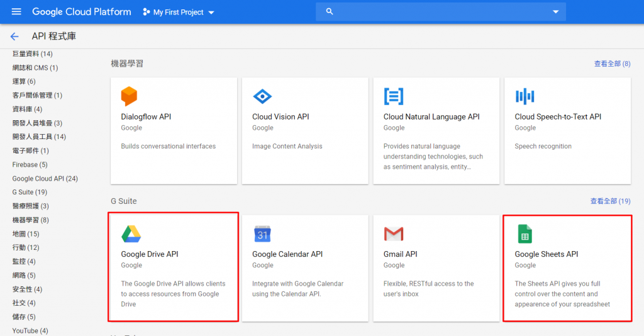
Task: Click the search magnifier icon
Action: pyautogui.click(x=330, y=11)
